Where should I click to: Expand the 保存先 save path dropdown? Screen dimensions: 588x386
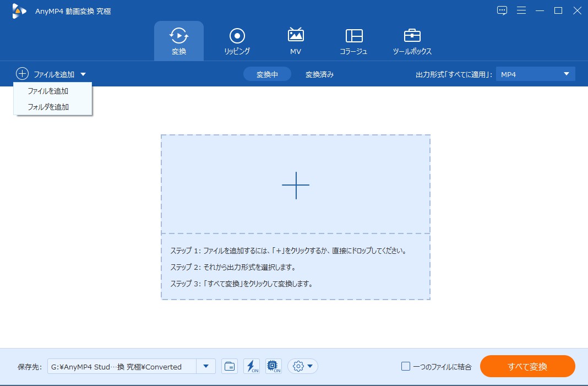tap(206, 366)
